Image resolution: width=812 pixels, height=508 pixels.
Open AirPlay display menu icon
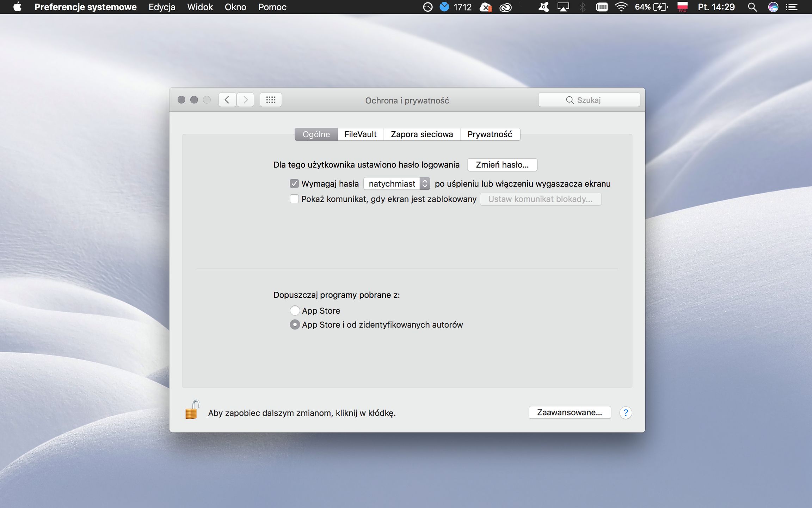click(x=563, y=7)
